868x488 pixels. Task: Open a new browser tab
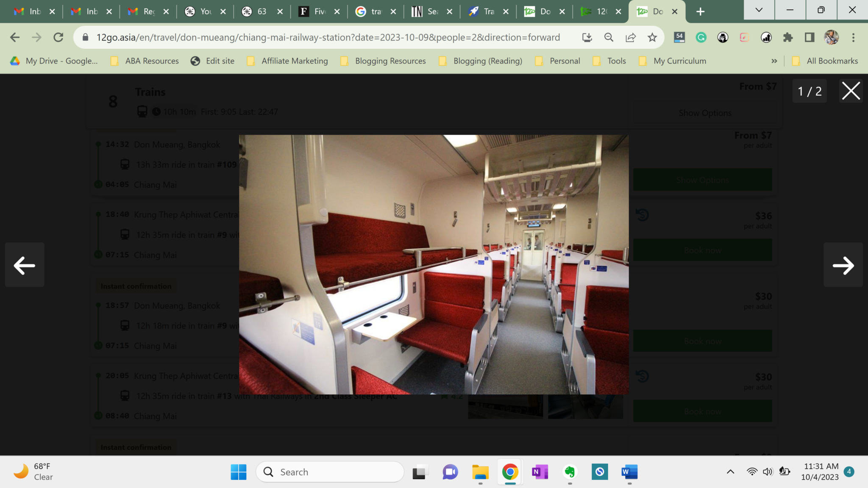coord(700,11)
